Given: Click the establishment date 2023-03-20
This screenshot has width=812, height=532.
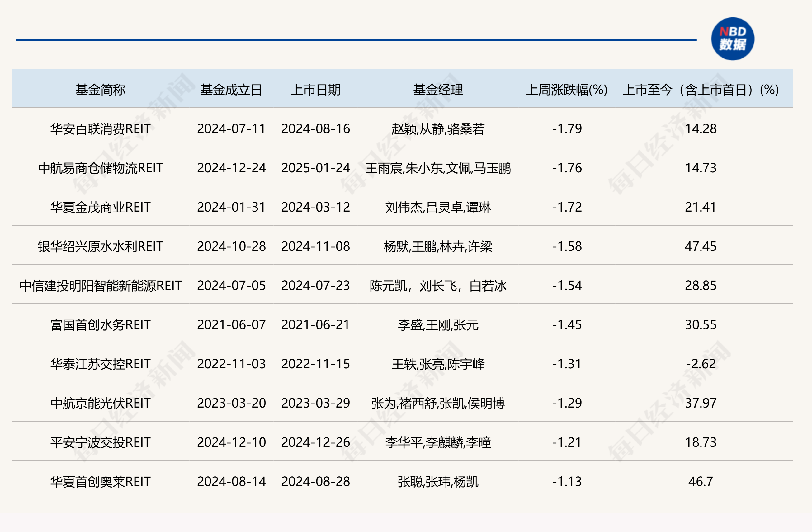Looking at the screenshot, I should (x=231, y=403).
